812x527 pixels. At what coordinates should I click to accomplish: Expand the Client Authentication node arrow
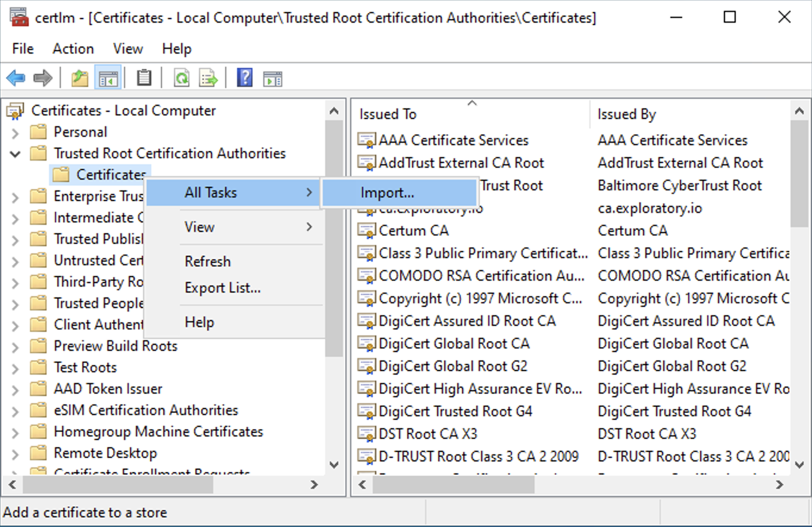click(15, 325)
